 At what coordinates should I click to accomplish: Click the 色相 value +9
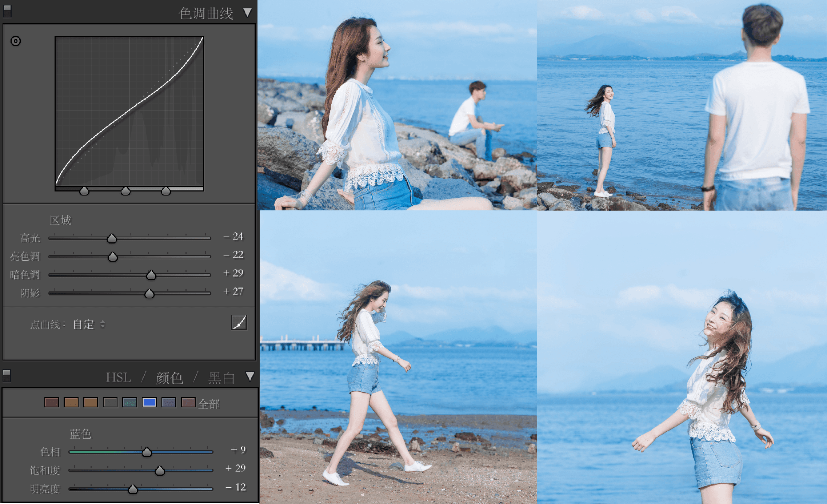coord(239,450)
